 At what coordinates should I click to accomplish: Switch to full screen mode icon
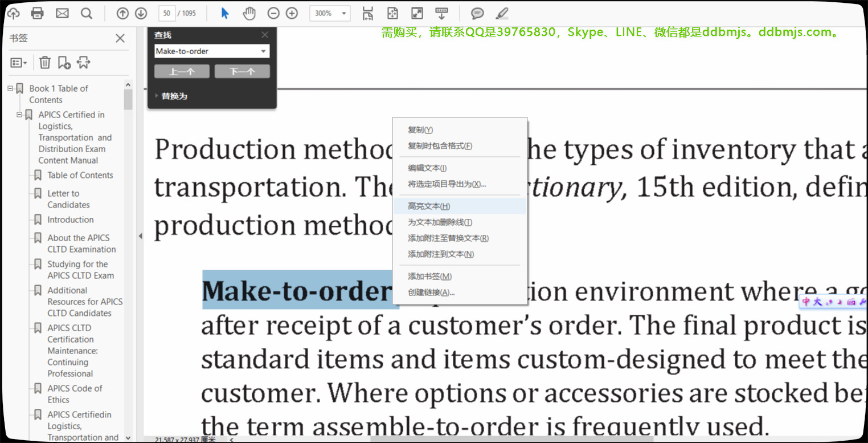pos(417,13)
